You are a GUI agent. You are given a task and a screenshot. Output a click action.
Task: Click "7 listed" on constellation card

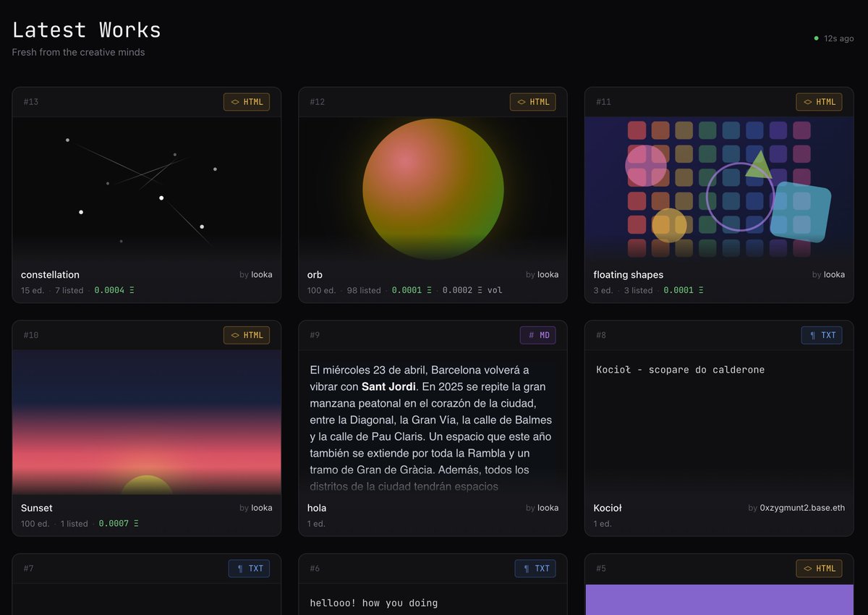(69, 290)
